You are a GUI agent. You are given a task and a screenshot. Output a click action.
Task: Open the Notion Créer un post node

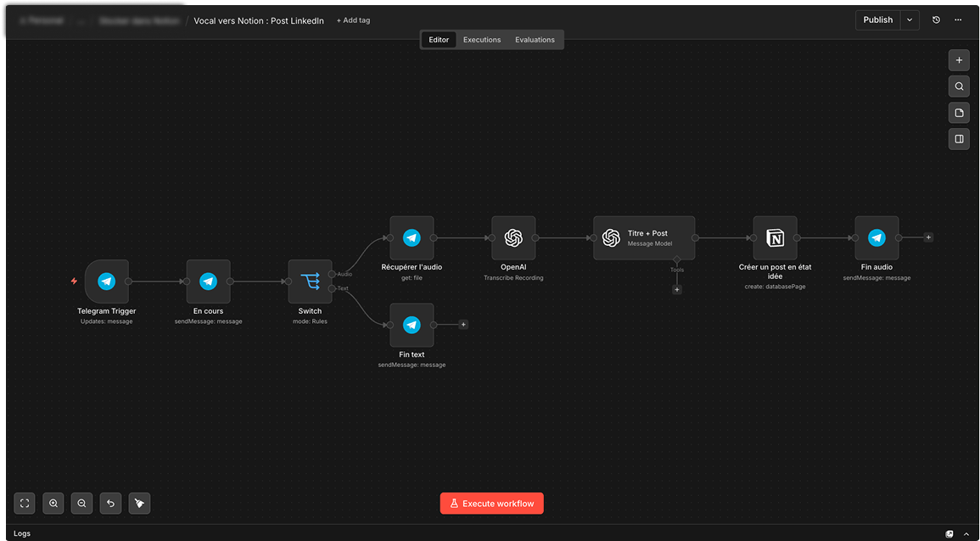775,238
